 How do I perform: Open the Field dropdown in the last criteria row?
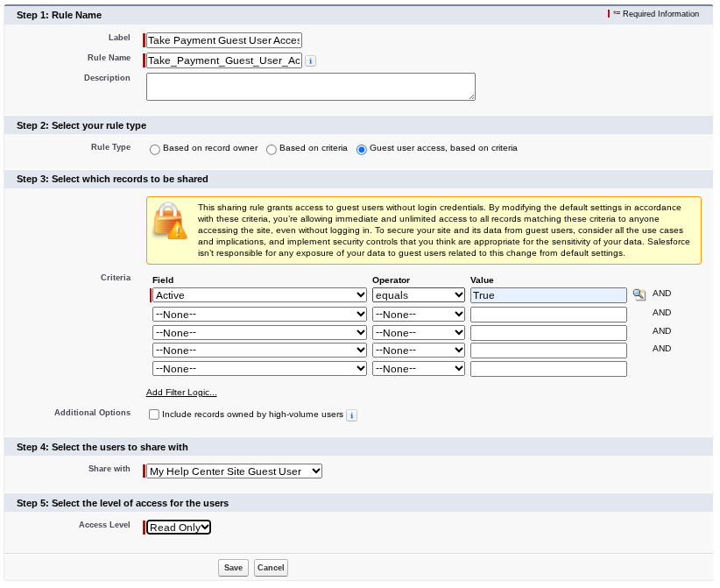point(259,368)
